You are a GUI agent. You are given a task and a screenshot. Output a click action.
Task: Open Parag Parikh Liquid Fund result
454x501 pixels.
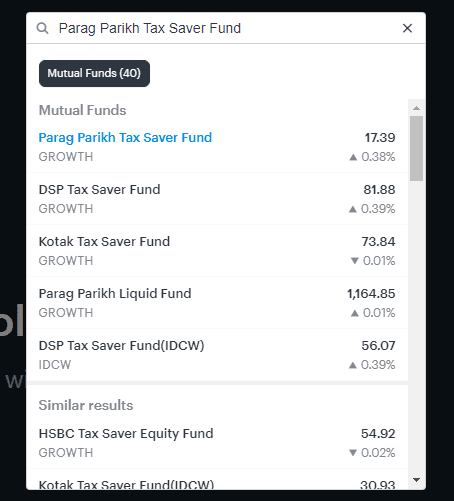click(217, 303)
